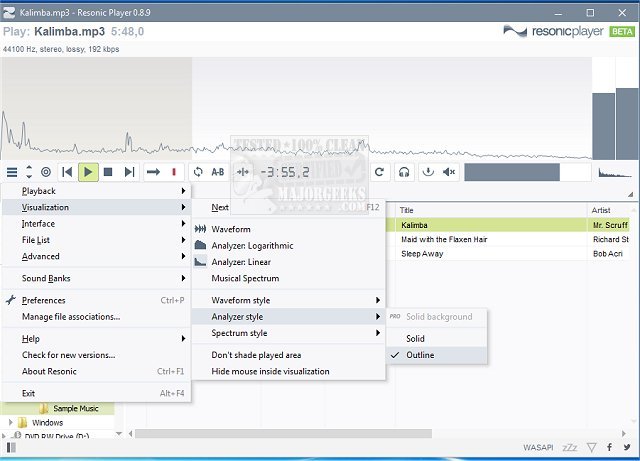
Task: Open the hamburger main menu button
Action: pyautogui.click(x=12, y=172)
